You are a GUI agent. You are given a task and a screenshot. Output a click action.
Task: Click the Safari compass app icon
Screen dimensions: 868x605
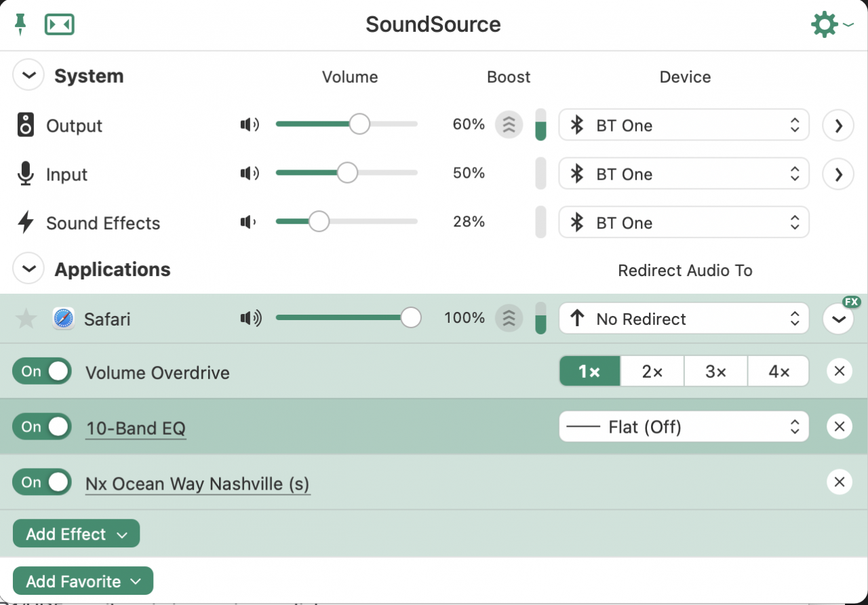coord(64,318)
